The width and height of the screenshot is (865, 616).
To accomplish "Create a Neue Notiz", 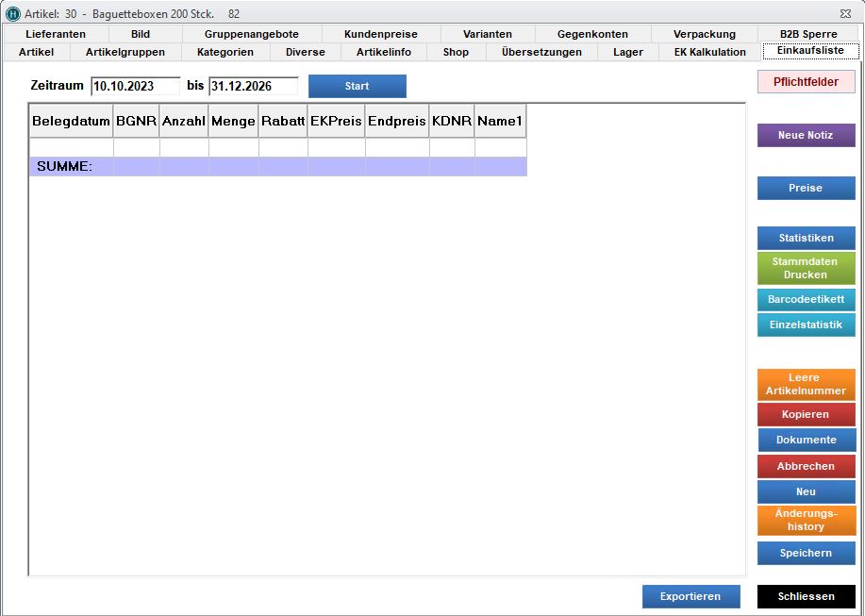I will 806,136.
